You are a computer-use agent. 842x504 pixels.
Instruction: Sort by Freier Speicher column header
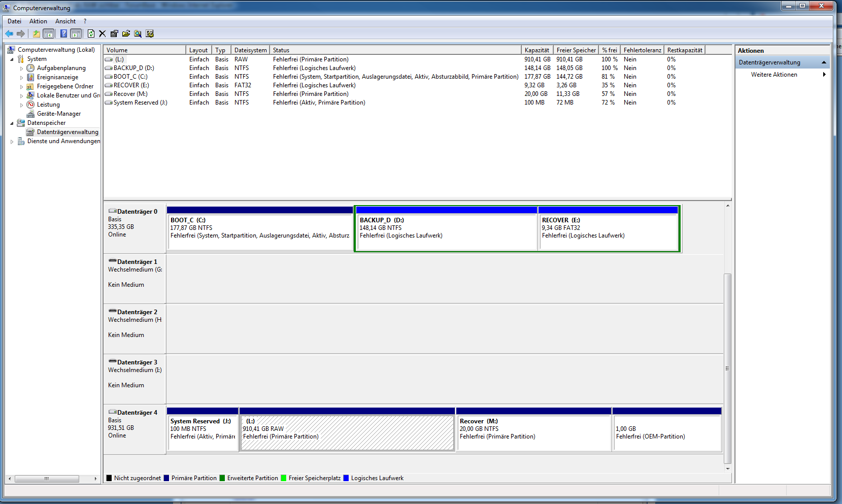pyautogui.click(x=576, y=50)
